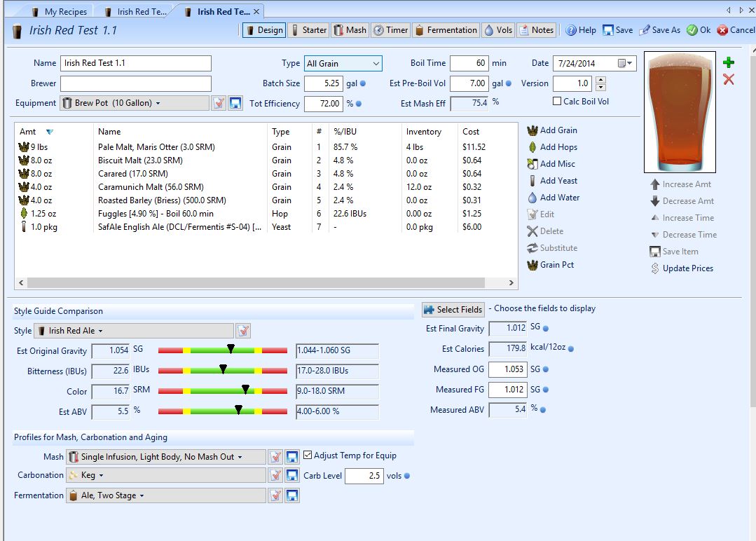
Task: Click the tab scroll right arrow
Action: point(741,10)
